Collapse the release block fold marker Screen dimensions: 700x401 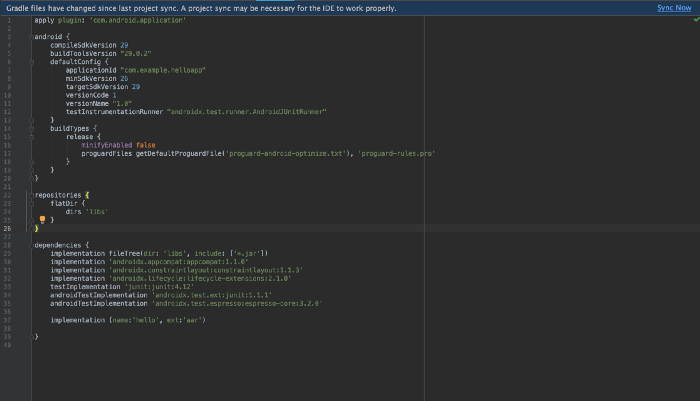coord(31,137)
